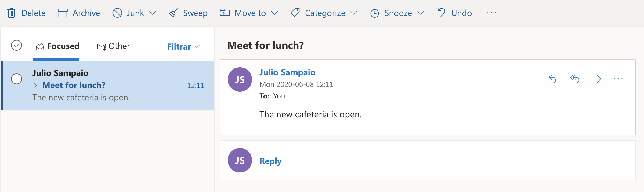Expand the Meet for lunch? conversation chevron
The width and height of the screenshot is (644, 192).
pyautogui.click(x=35, y=85)
